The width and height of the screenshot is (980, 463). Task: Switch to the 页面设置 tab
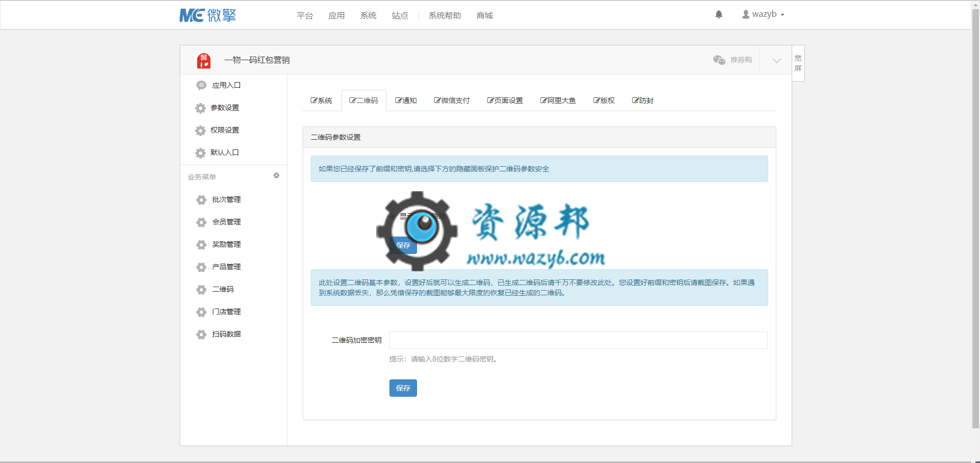coord(505,100)
